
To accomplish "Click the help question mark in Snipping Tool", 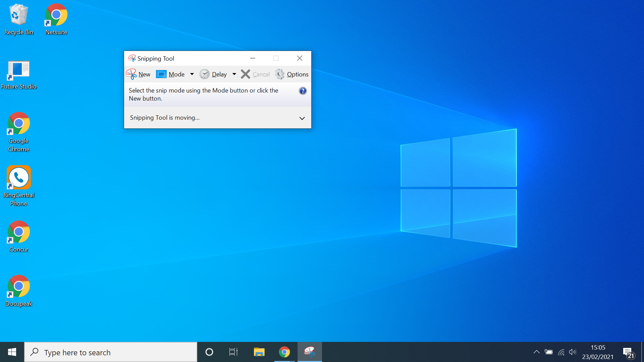I will tap(303, 90).
